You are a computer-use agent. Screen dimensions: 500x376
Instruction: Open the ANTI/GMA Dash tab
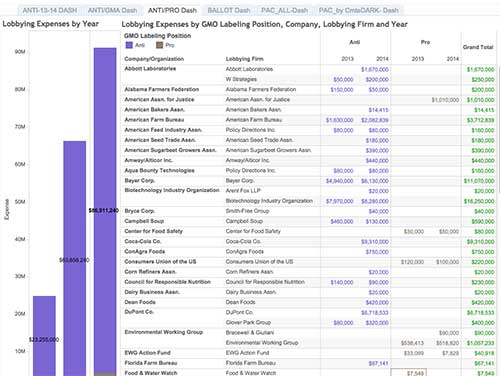click(x=112, y=10)
